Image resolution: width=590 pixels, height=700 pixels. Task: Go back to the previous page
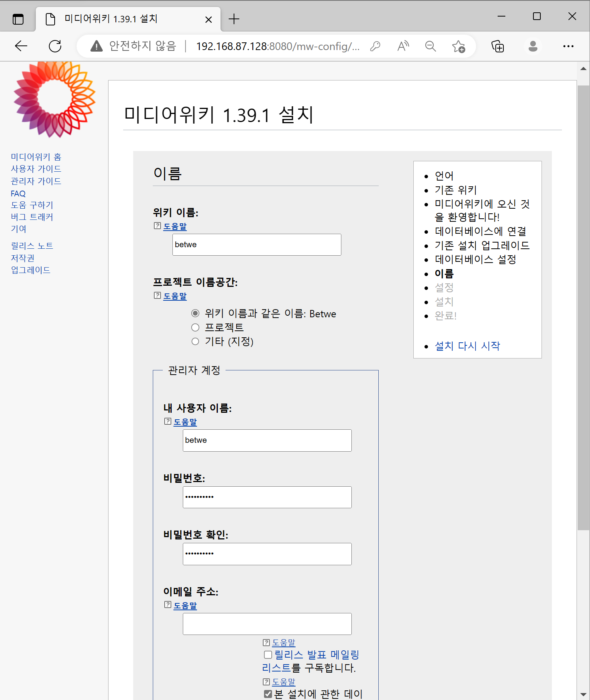pos(21,46)
